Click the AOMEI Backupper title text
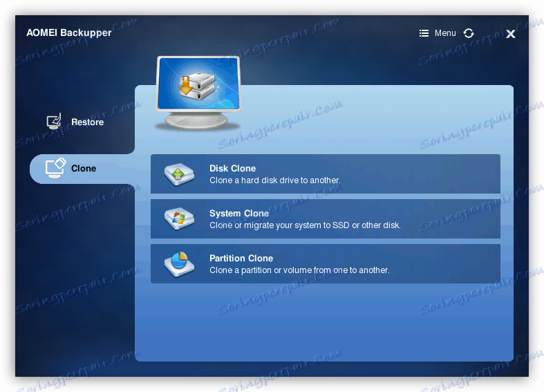The image size is (544, 392). (x=68, y=32)
